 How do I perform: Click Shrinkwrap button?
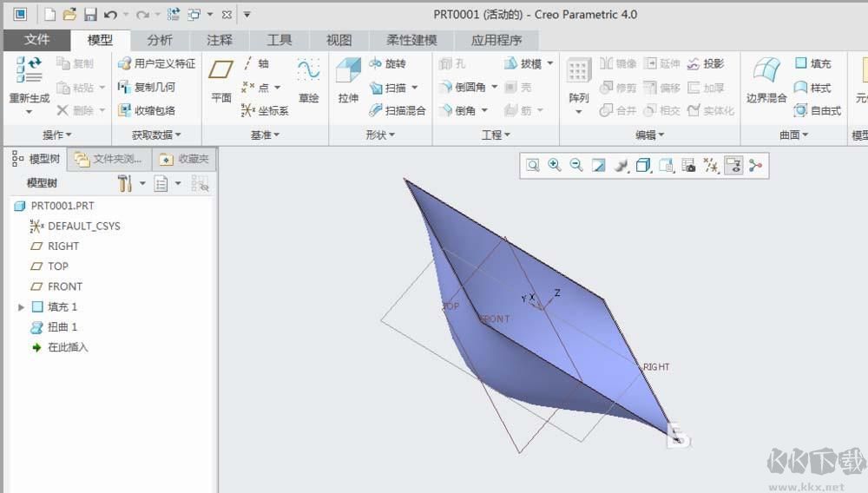148,110
